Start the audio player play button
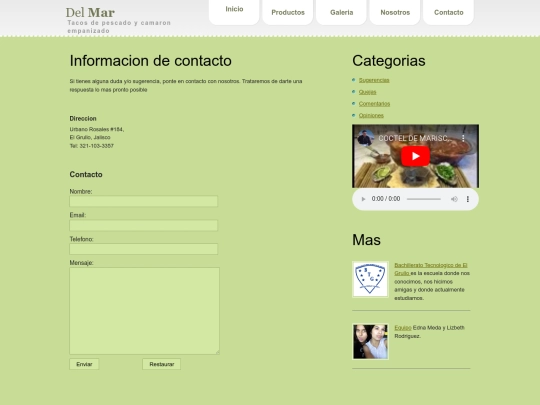The image size is (540, 405). point(363,199)
